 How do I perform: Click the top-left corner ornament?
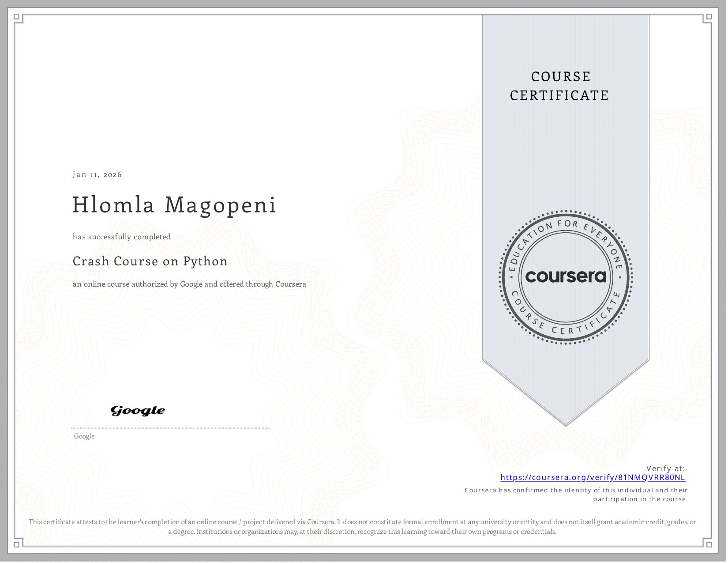pyautogui.click(x=17, y=17)
